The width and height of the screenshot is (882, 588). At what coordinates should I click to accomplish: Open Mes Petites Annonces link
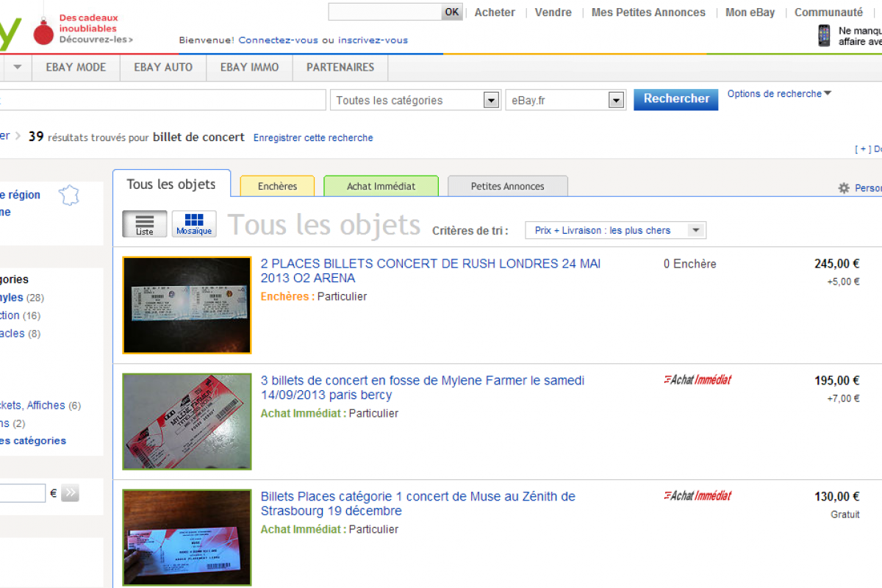coord(648,12)
